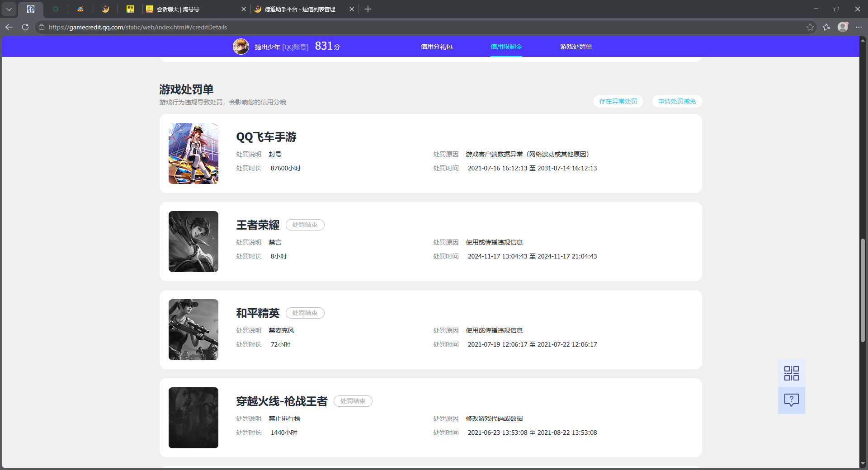This screenshot has height=470, width=868.
Task: Close the 会话聊天 tab
Action: (243, 9)
